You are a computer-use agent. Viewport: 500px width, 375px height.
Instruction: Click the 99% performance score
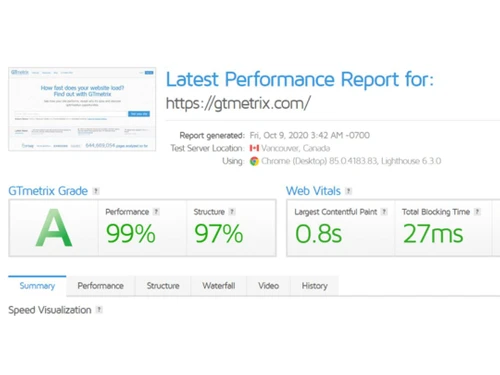pyautogui.click(x=131, y=233)
